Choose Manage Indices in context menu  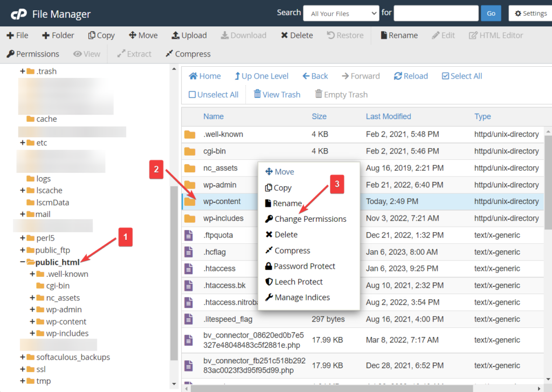click(x=298, y=297)
